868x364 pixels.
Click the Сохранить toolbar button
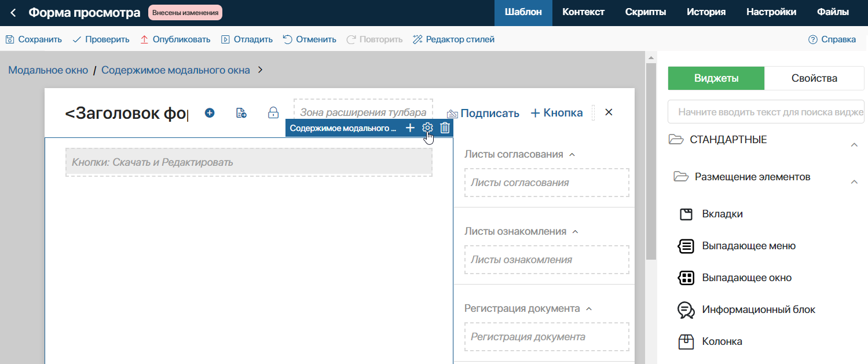coord(34,39)
